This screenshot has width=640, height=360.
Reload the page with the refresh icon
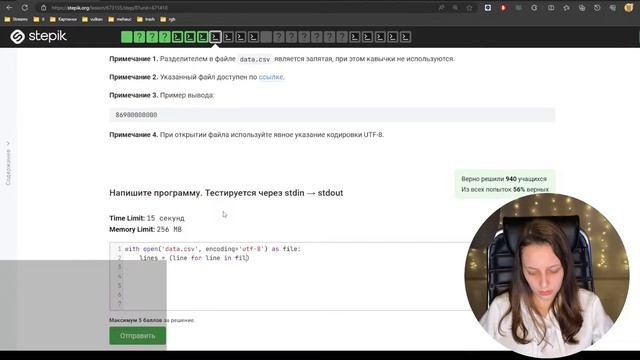(25, 7)
